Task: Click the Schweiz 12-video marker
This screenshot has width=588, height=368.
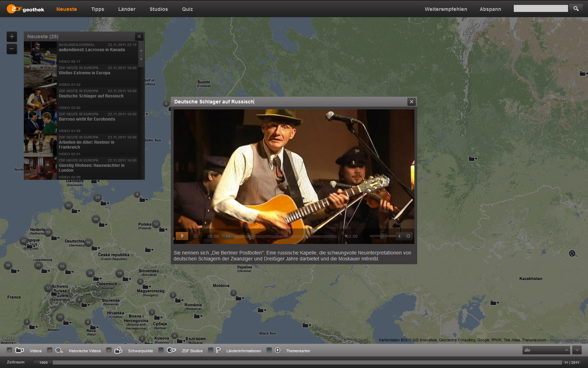Action: (48, 288)
